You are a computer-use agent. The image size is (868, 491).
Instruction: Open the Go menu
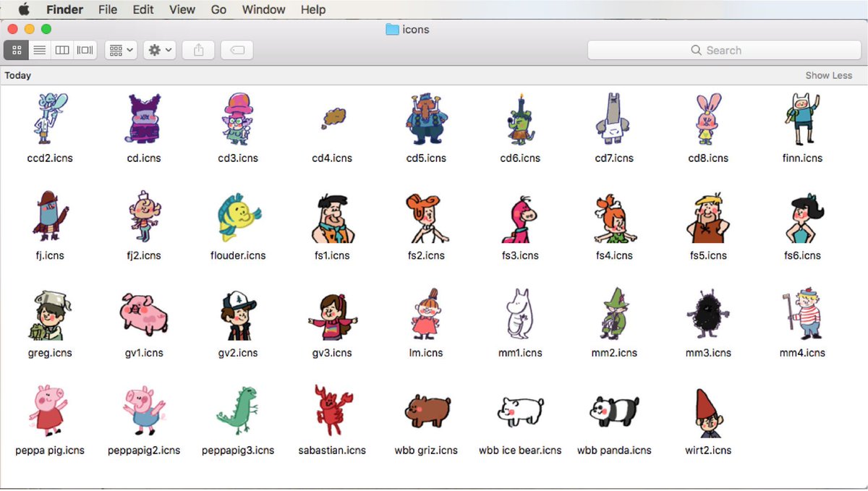tap(219, 9)
